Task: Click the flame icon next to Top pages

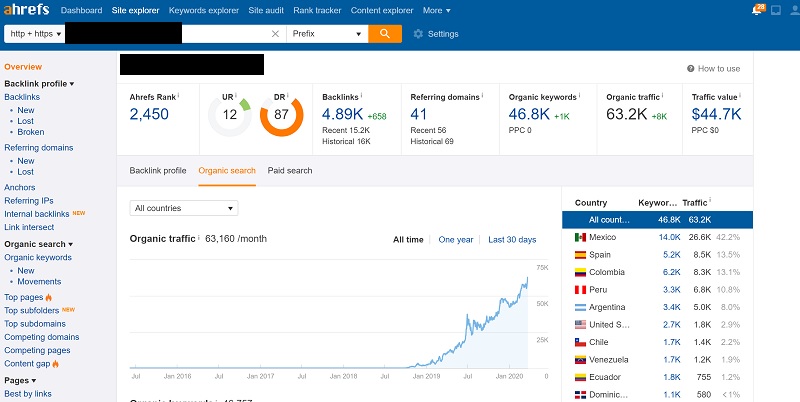Action: pyautogui.click(x=48, y=297)
